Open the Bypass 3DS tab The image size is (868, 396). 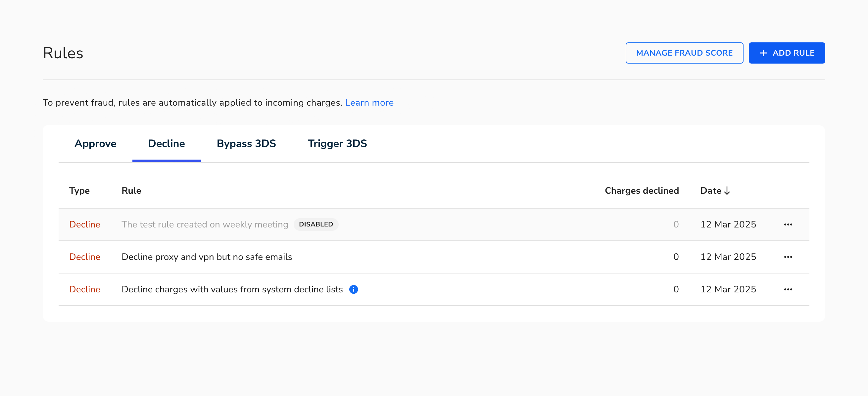(246, 144)
